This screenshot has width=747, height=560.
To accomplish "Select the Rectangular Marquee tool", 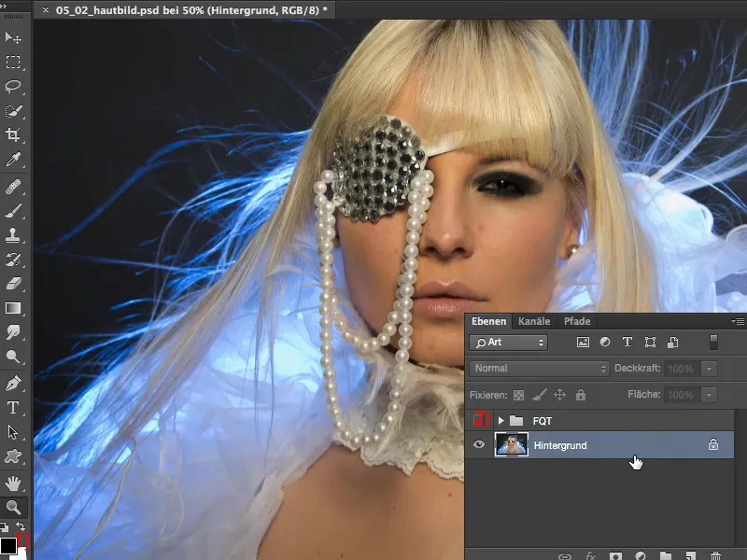I will (x=13, y=62).
